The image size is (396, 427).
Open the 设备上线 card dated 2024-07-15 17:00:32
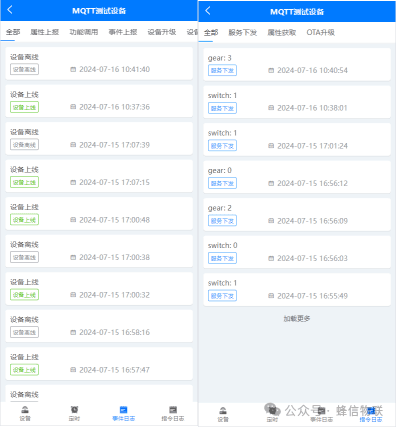coord(99,289)
